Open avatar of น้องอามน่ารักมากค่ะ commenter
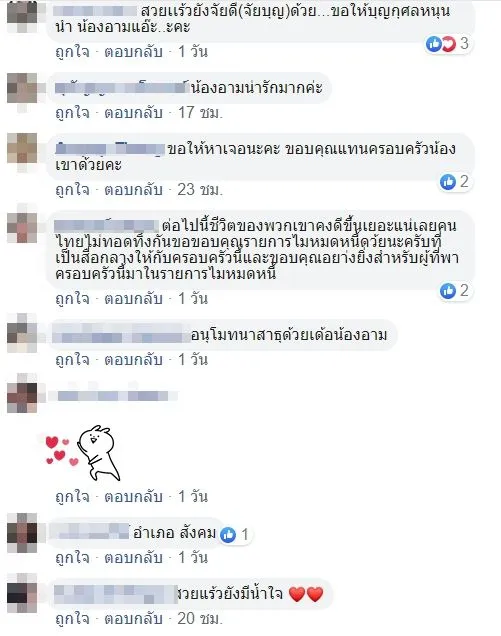 22,89
